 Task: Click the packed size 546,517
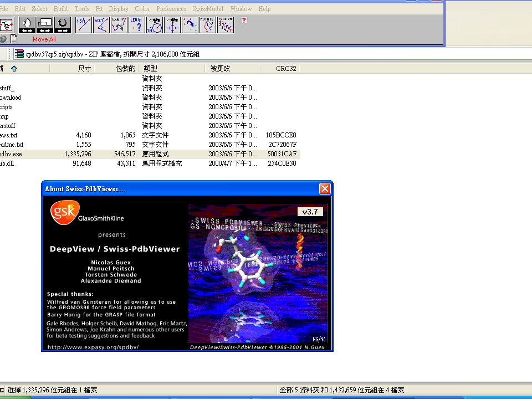(125, 154)
